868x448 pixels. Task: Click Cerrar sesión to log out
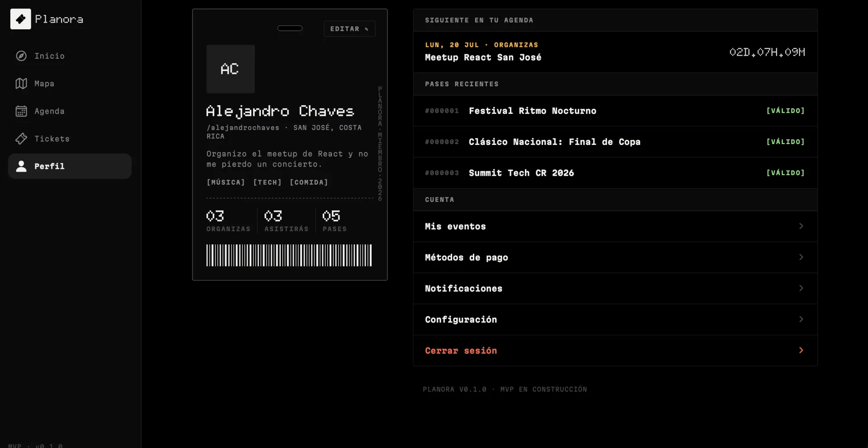coord(615,351)
